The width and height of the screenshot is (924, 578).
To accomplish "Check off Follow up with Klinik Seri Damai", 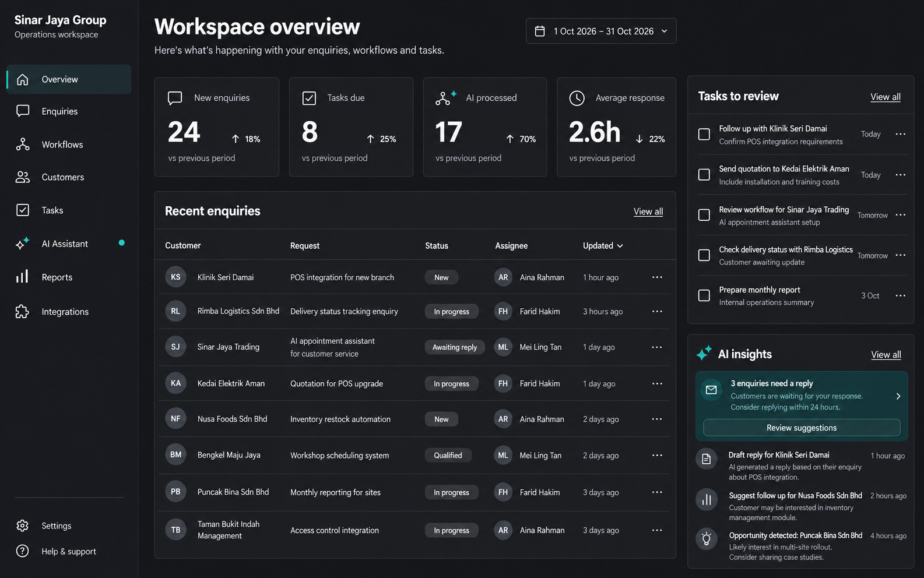I will coord(704,134).
